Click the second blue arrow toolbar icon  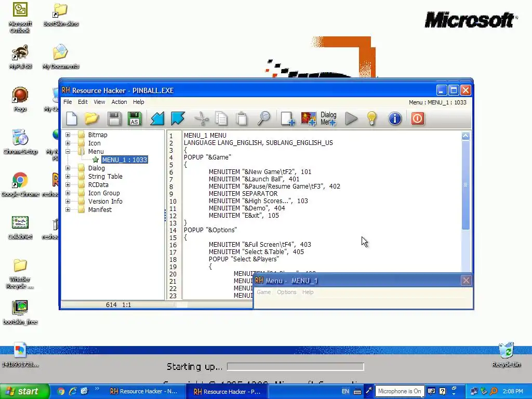(x=178, y=119)
